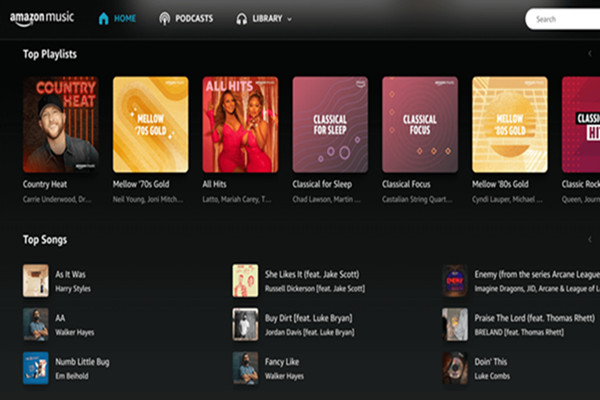Click the Mellow '70s Gold title text
This screenshot has height=400, width=600.
pos(141,184)
